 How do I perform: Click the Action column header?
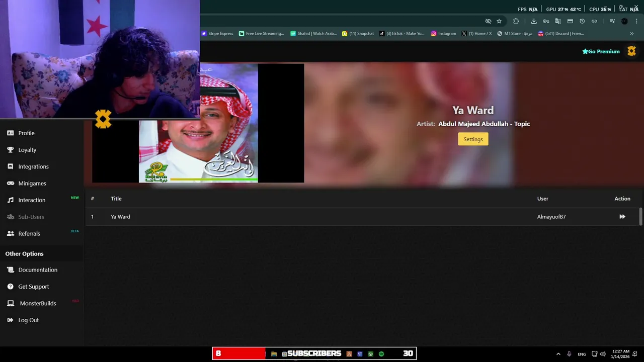(622, 199)
